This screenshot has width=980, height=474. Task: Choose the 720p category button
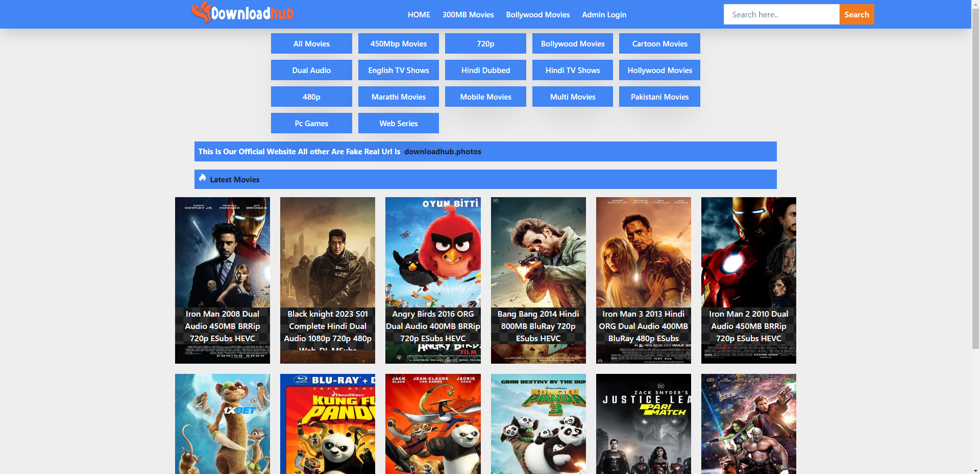[485, 43]
